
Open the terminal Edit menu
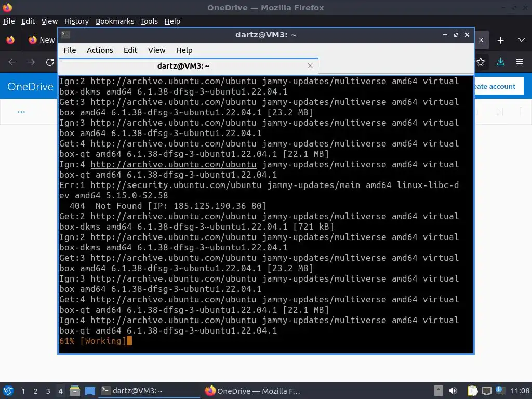[130, 50]
